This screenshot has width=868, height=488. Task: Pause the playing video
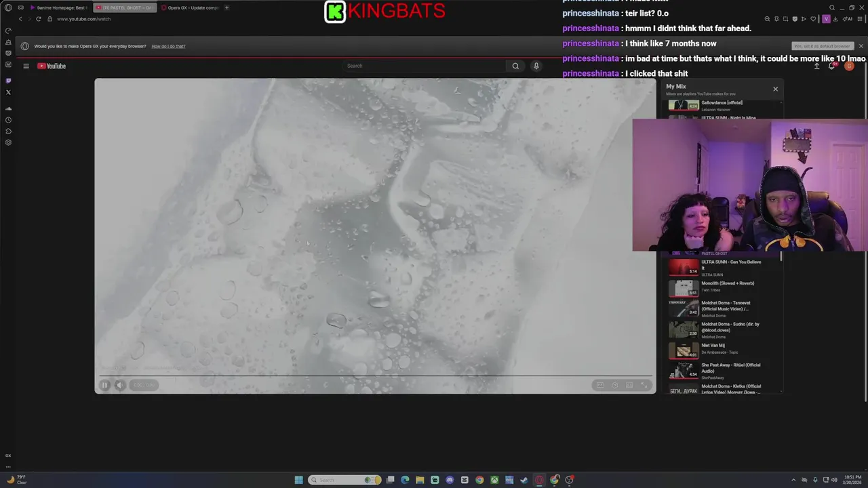click(104, 385)
